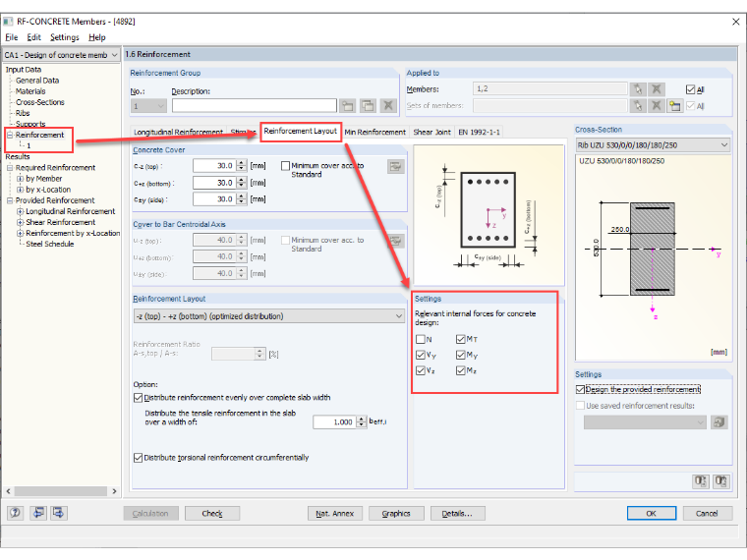The image size is (747, 560).
Task: Click the left cross-section info icon
Action: coord(700,481)
